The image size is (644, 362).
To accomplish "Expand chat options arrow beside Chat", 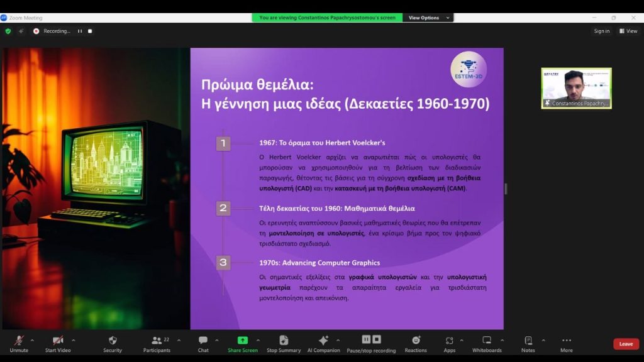I will click(x=217, y=340).
